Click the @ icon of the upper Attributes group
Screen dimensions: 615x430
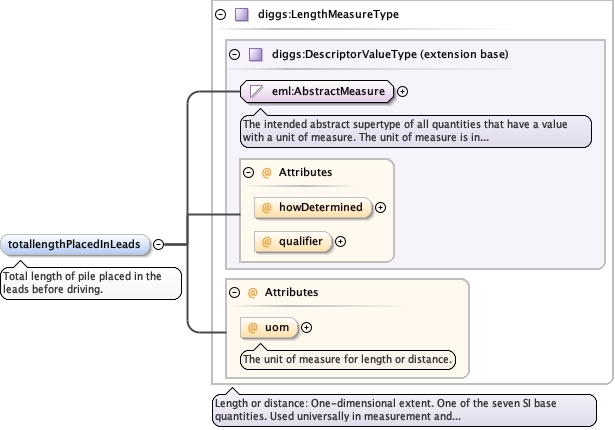coord(267,172)
